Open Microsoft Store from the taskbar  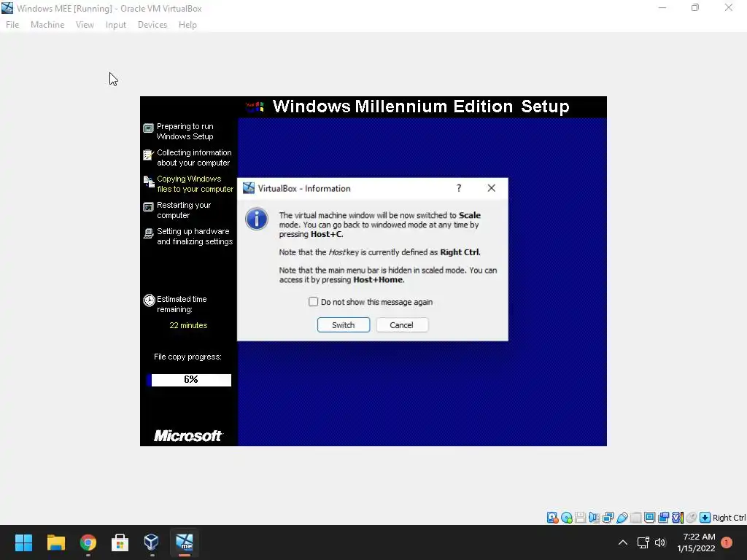click(x=120, y=542)
